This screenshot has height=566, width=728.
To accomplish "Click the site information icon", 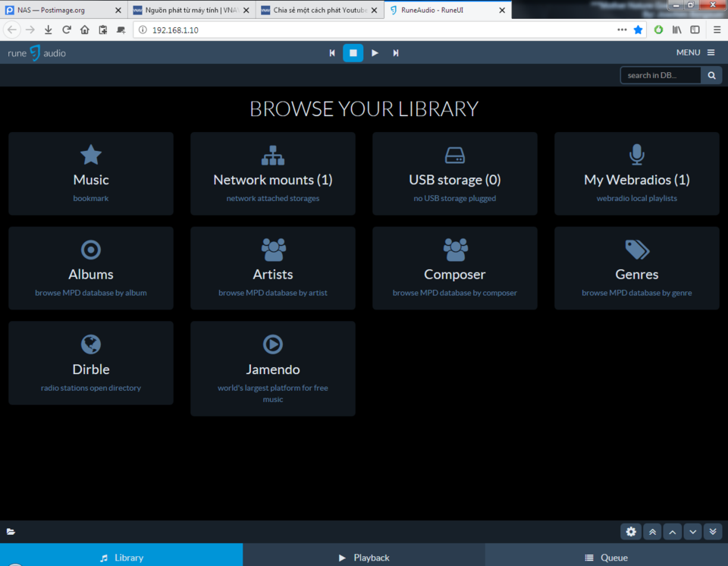I will (x=143, y=30).
